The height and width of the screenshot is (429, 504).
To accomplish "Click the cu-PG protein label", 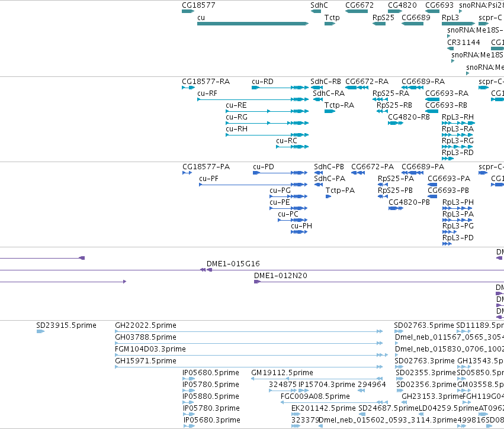I will 280,191.
